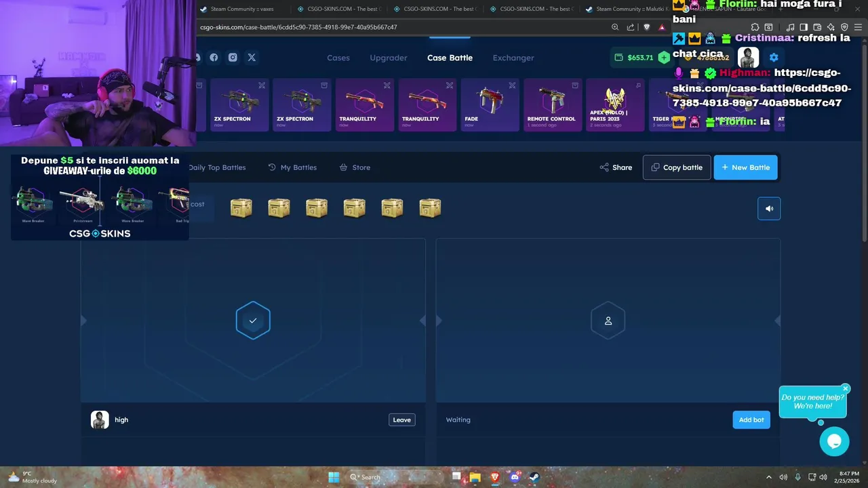Click the share page icon in address bar
Viewport: 868px width, 488px height.
631,27
